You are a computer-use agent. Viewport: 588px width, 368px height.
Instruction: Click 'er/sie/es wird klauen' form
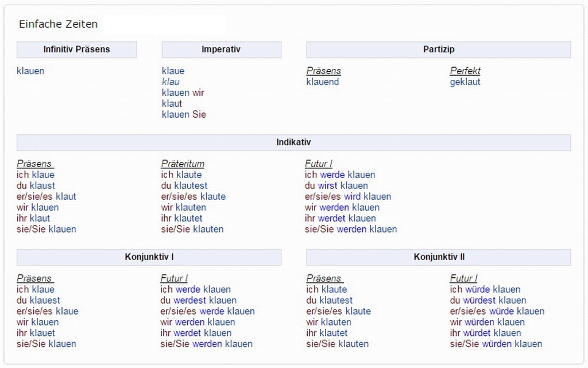348,197
